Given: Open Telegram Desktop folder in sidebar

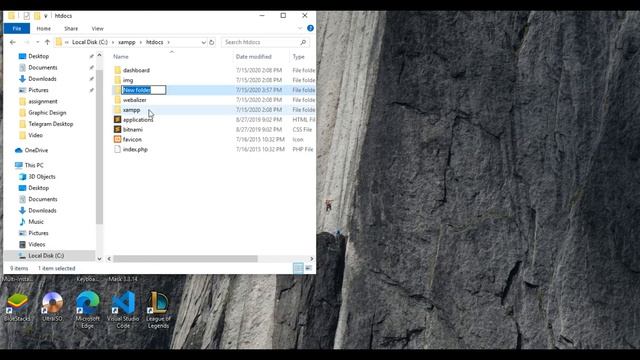Looking at the screenshot, I should (51, 124).
